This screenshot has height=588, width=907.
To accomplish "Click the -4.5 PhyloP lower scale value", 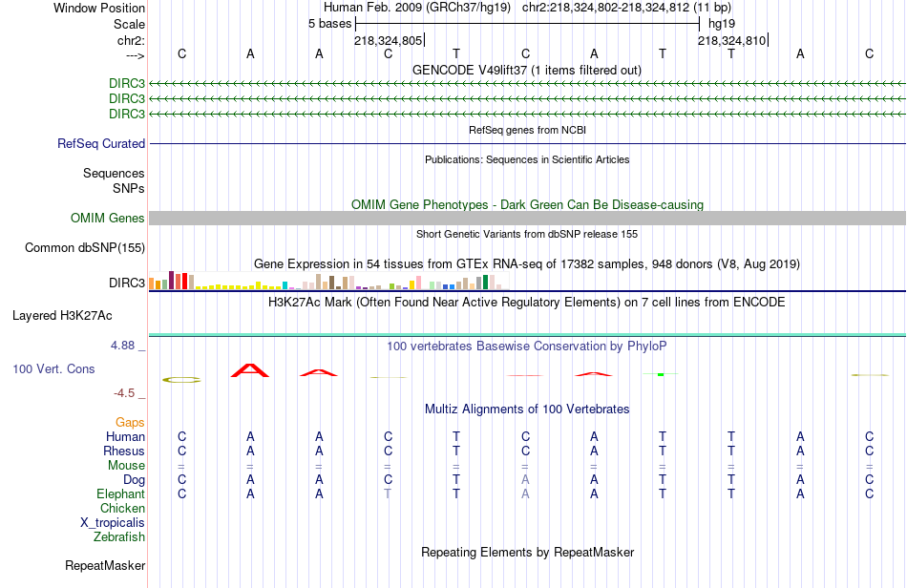I will tap(124, 393).
